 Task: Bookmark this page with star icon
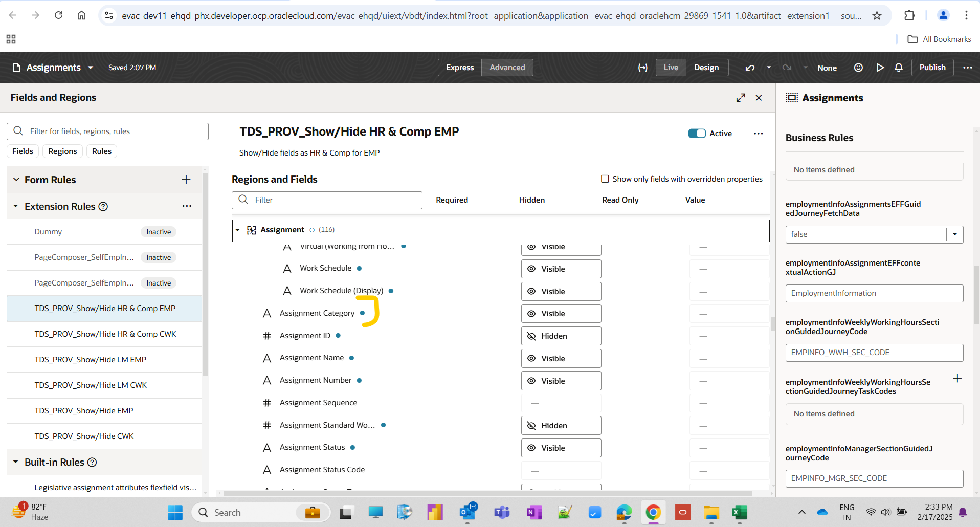click(877, 15)
